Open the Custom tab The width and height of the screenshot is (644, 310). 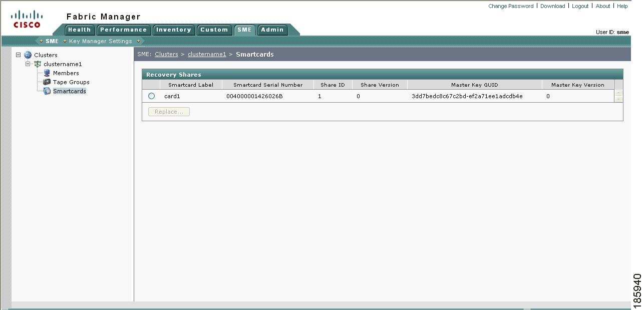[214, 30]
